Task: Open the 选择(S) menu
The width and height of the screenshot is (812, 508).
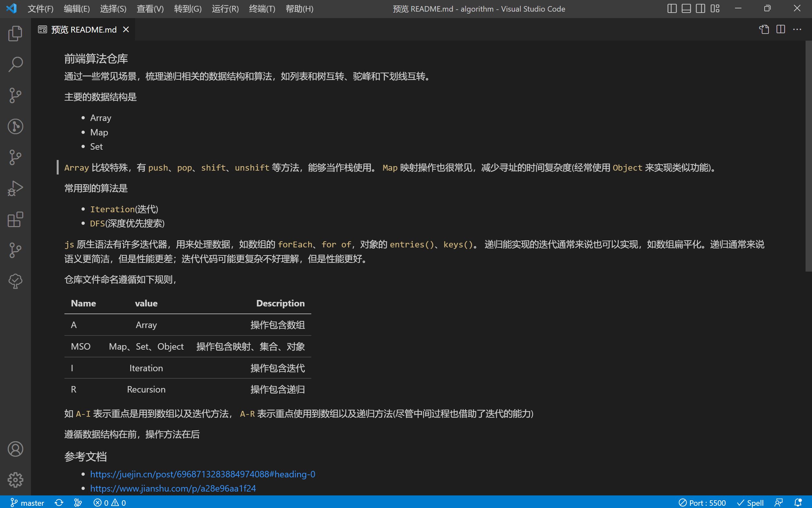Action: point(113,9)
